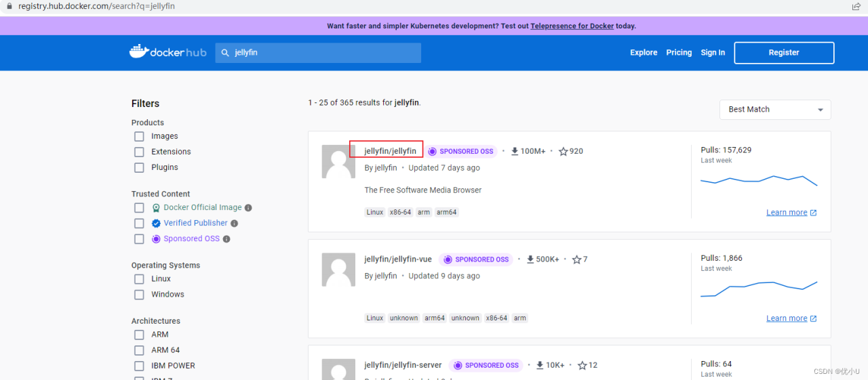Click the download icon beside 10K+
Image resolution: width=868 pixels, height=380 pixels.
[x=540, y=365]
